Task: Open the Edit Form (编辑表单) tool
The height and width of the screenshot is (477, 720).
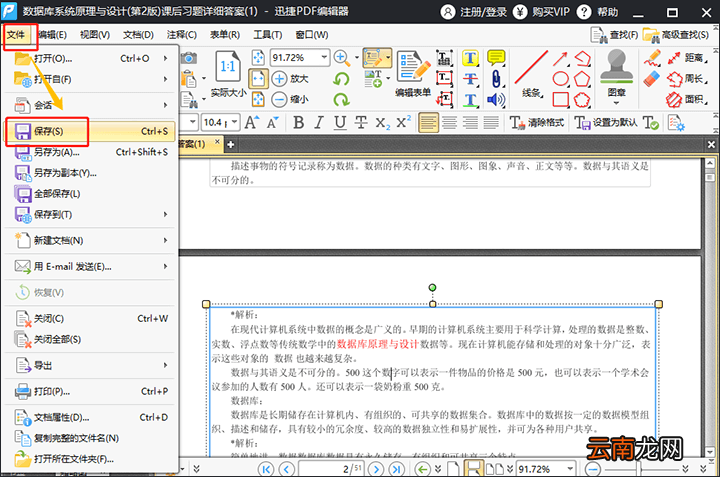Action: [x=413, y=74]
